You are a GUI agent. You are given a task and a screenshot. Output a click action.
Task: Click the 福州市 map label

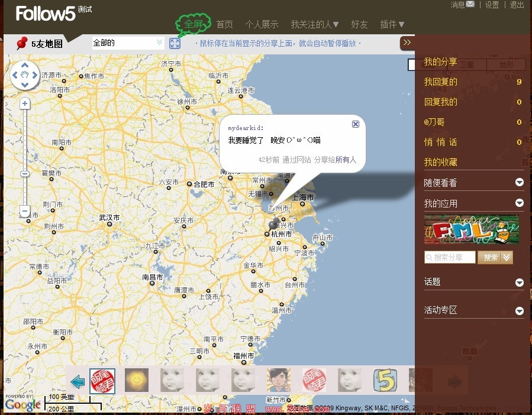tap(244, 356)
